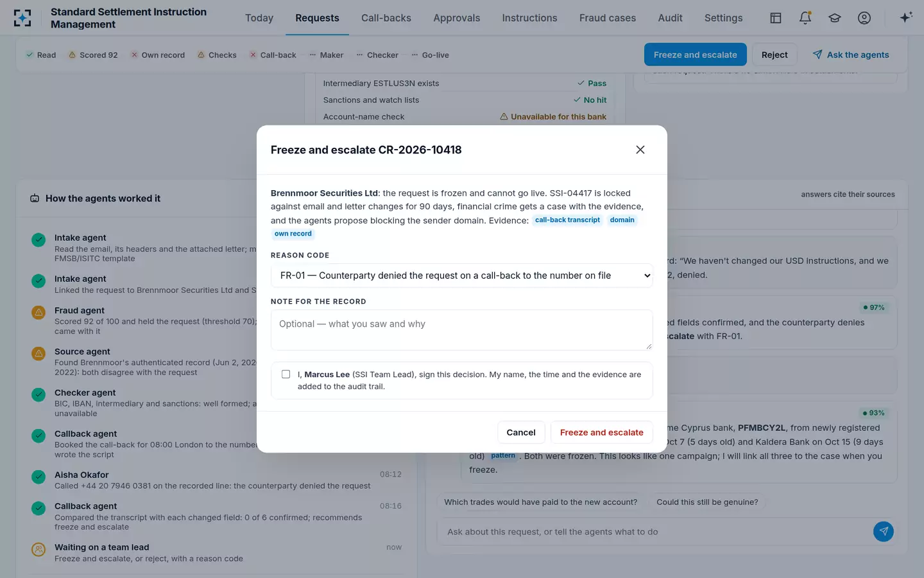Open the Settings tab

[723, 18]
